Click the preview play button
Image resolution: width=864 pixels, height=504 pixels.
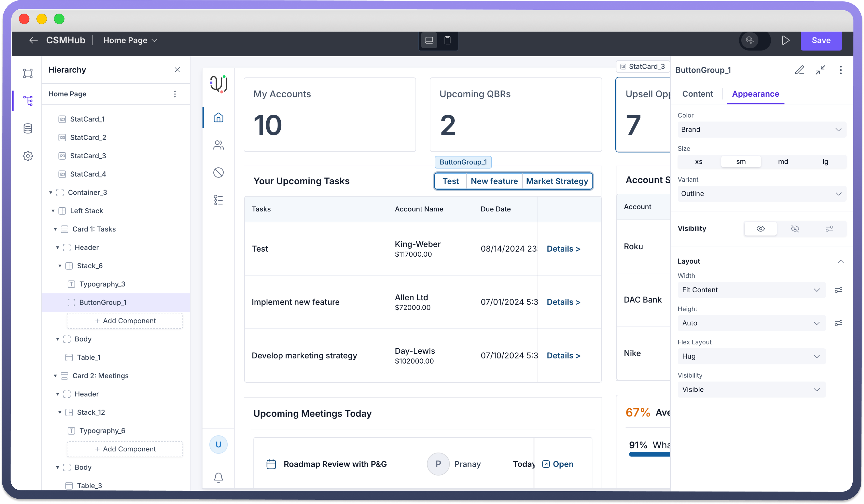pyautogui.click(x=786, y=41)
